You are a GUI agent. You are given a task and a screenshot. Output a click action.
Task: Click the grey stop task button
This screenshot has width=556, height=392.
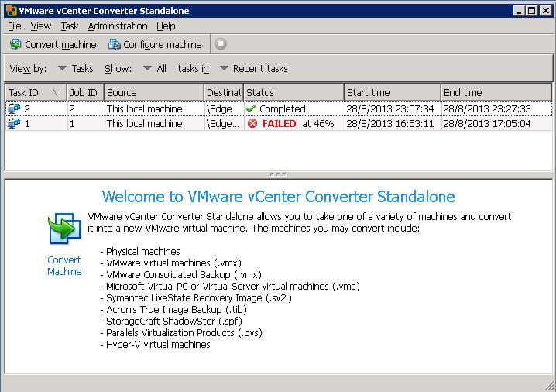click(221, 44)
